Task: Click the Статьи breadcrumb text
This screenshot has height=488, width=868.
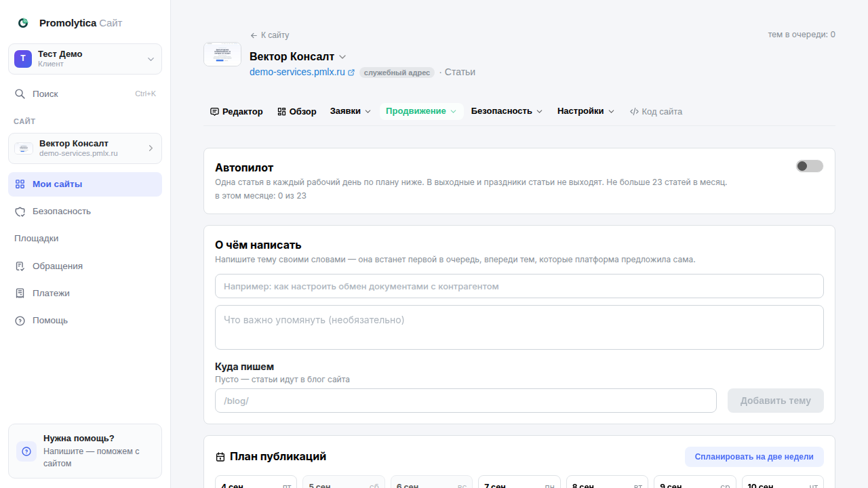Action: pos(460,72)
